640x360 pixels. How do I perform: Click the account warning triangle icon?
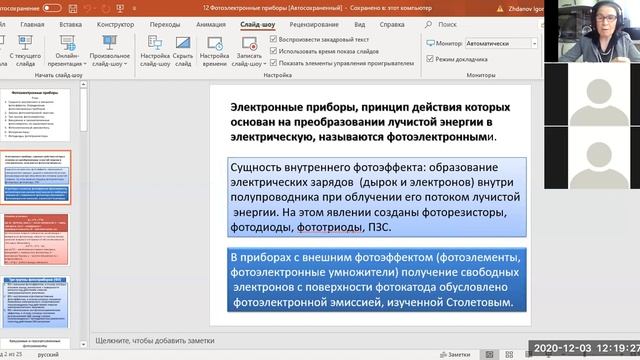point(500,9)
